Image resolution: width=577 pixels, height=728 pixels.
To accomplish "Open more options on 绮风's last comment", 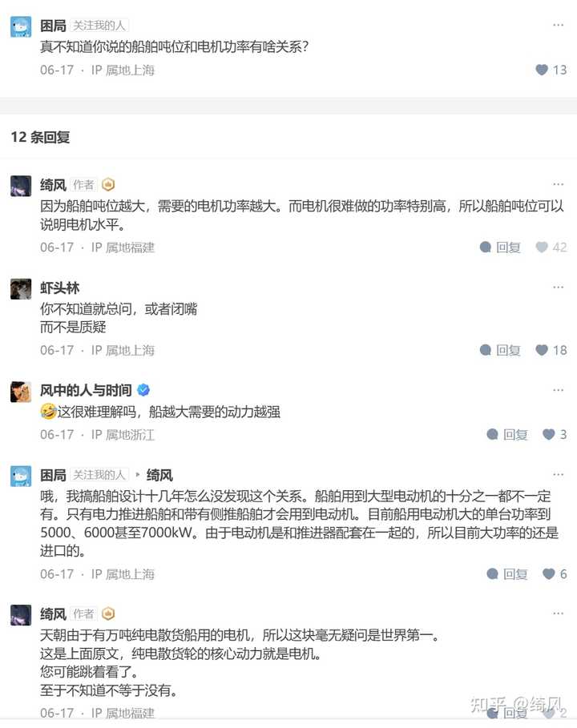I will point(558,613).
